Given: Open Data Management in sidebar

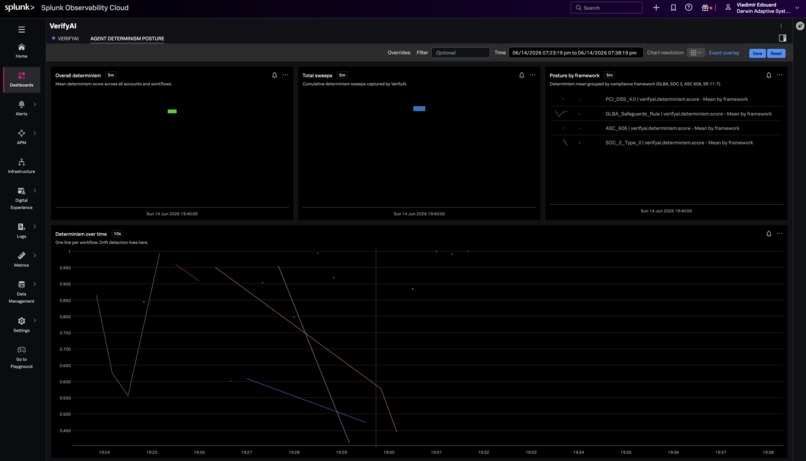Looking at the screenshot, I should tap(22, 291).
